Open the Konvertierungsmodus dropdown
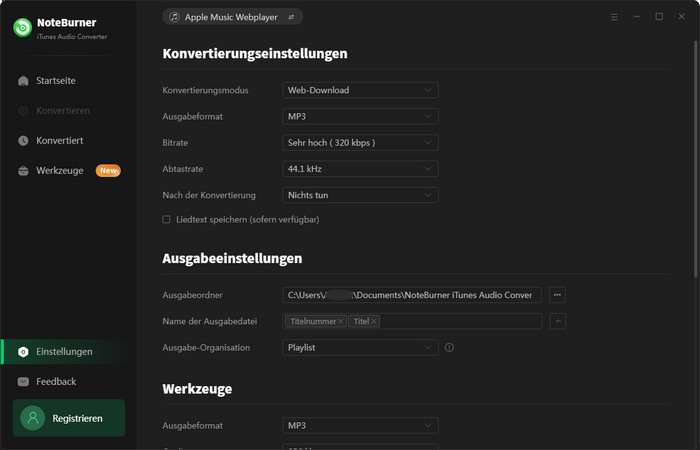This screenshot has height=450, width=700. [360, 90]
